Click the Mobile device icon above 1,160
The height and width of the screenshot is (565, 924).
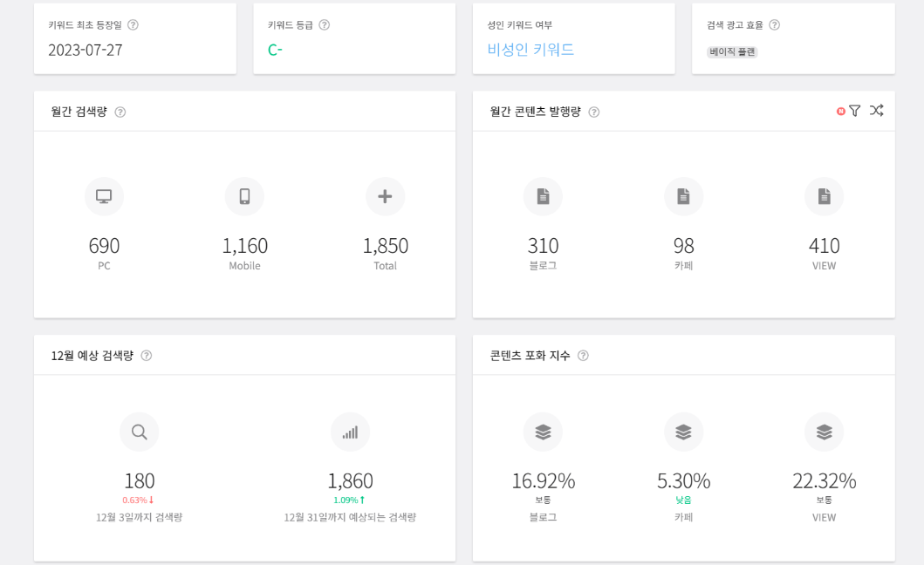click(x=244, y=196)
